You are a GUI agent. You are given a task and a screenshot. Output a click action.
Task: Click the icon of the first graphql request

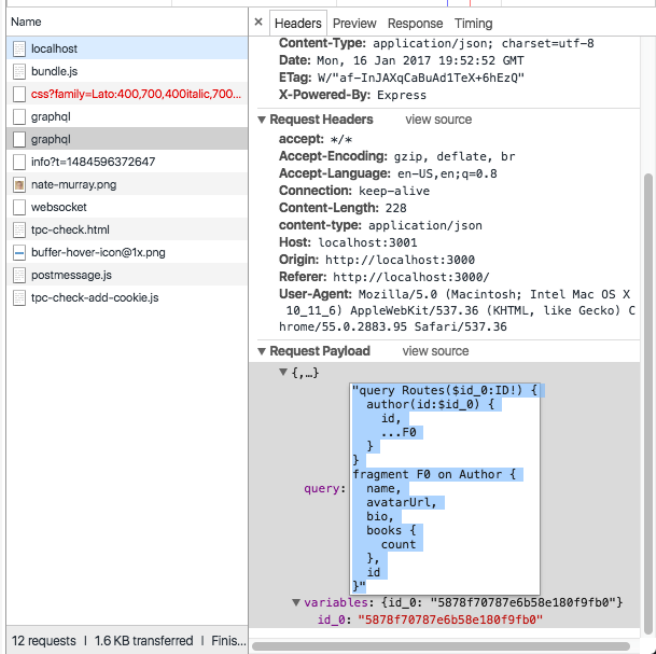pos(19,117)
